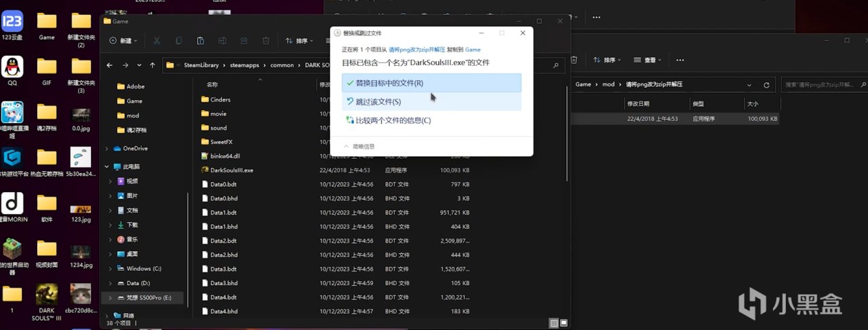The width and height of the screenshot is (868, 330).
Task: Expand Videos node in navigation pane
Action: (111, 181)
